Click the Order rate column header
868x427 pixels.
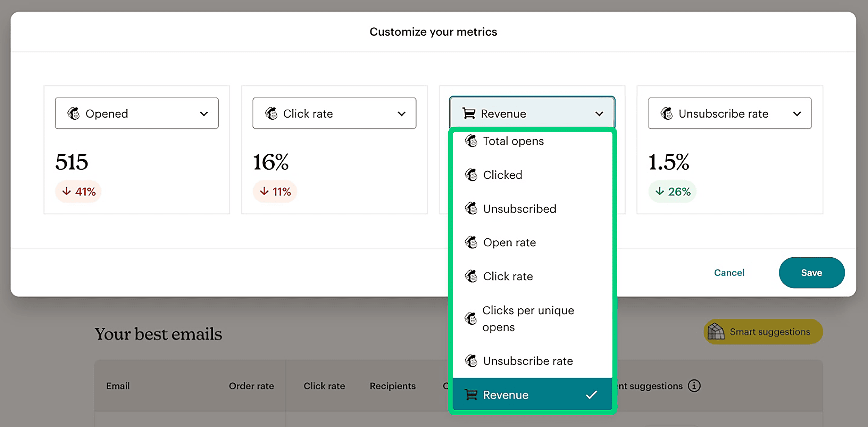251,385
